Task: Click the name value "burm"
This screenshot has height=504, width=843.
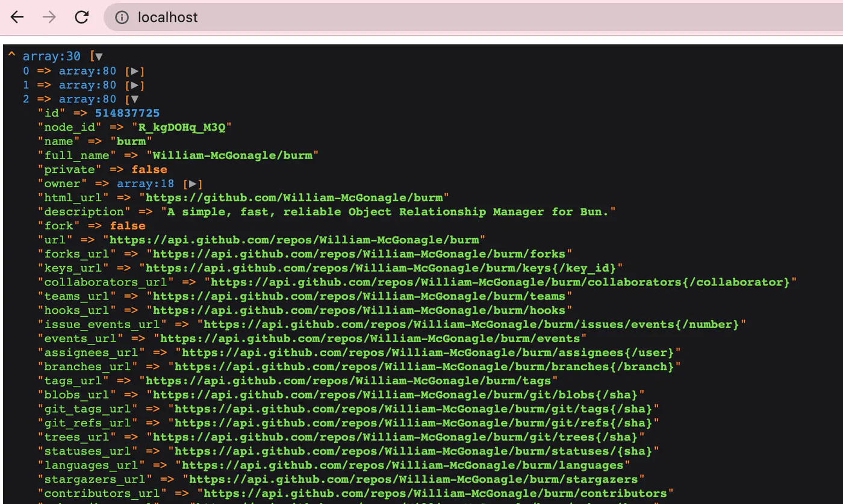Action: (131, 142)
